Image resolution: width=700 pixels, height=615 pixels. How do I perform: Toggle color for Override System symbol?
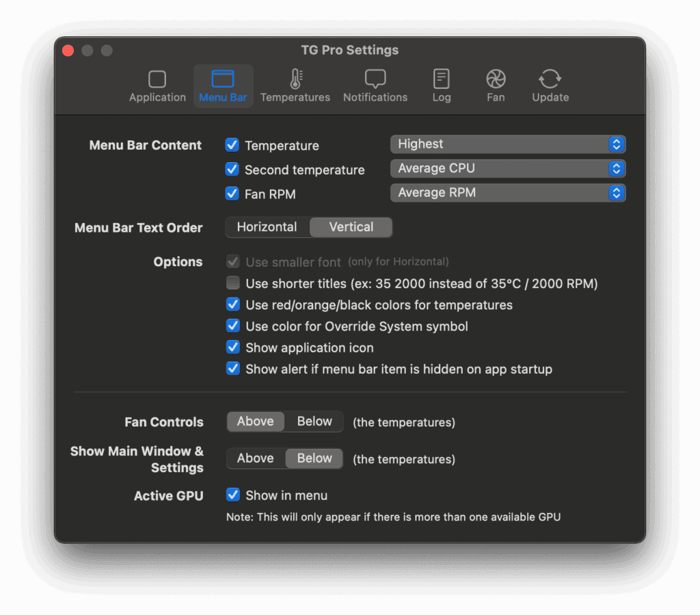tap(233, 326)
